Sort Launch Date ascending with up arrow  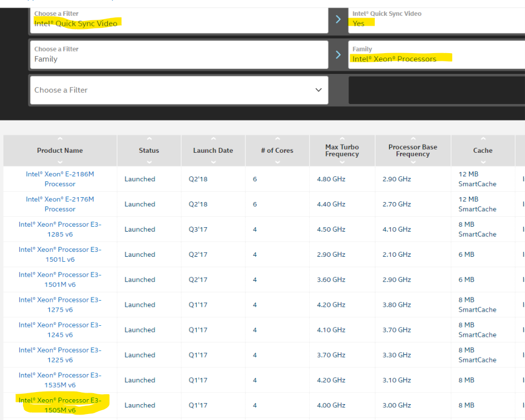(x=213, y=139)
